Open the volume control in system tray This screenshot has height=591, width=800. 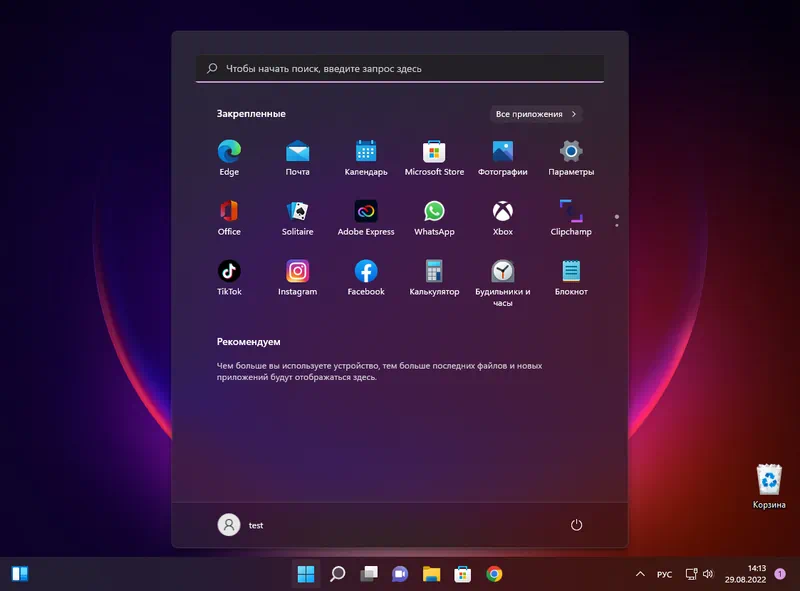(x=708, y=574)
